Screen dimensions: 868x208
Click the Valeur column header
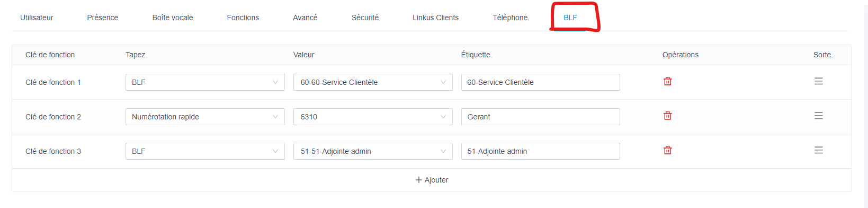(304, 55)
